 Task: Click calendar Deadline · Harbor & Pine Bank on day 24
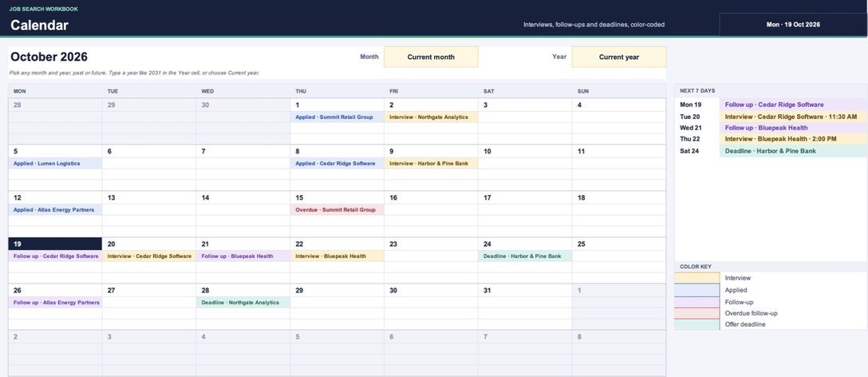pyautogui.click(x=525, y=256)
